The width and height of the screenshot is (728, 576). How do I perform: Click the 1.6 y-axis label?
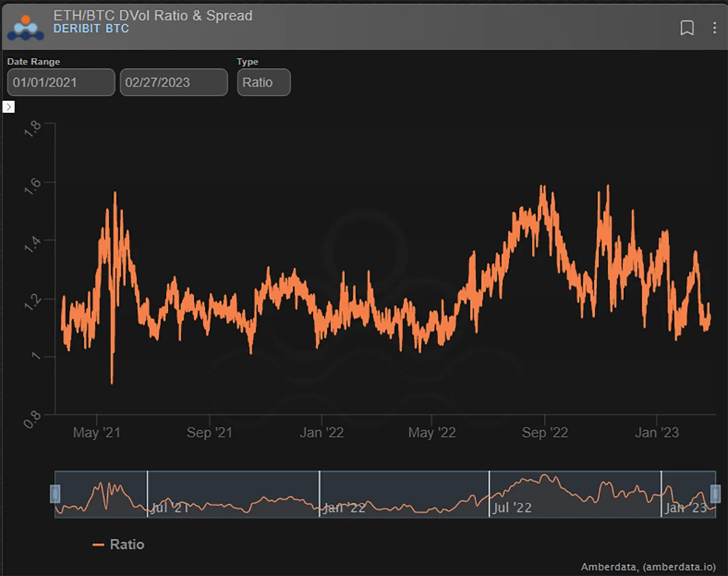(x=33, y=186)
